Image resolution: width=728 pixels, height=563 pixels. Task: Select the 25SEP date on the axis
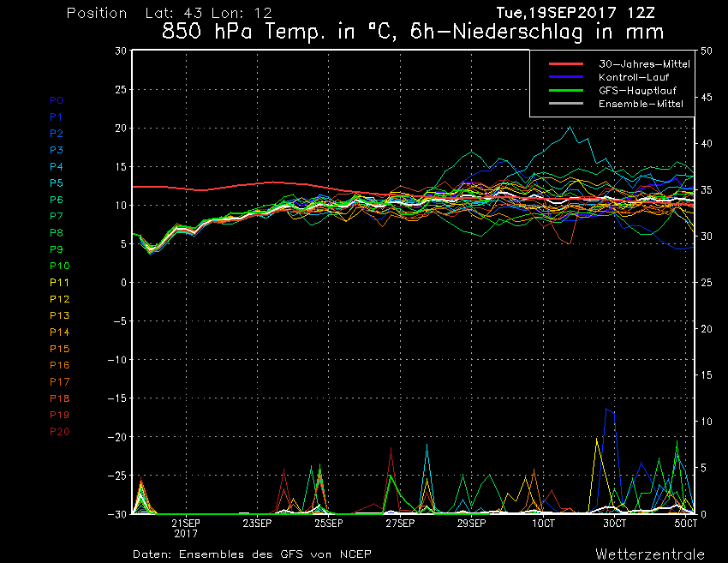(x=329, y=523)
